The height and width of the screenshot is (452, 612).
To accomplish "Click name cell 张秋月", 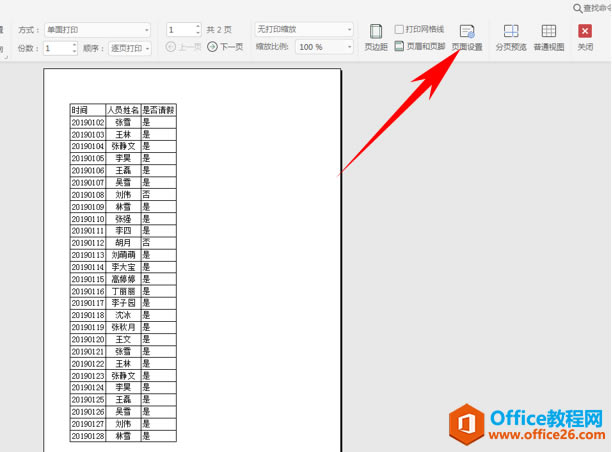I will coord(123,327).
